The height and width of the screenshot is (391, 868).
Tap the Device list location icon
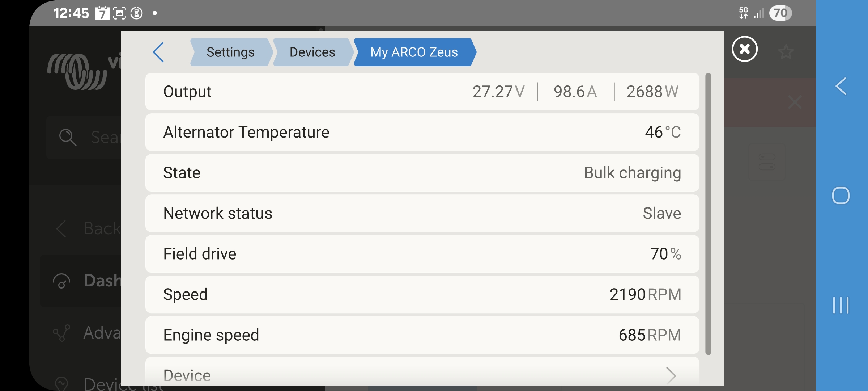[x=61, y=383]
